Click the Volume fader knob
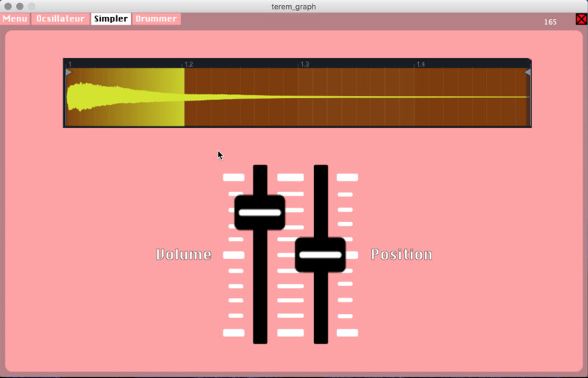The image size is (588, 378). tap(259, 213)
